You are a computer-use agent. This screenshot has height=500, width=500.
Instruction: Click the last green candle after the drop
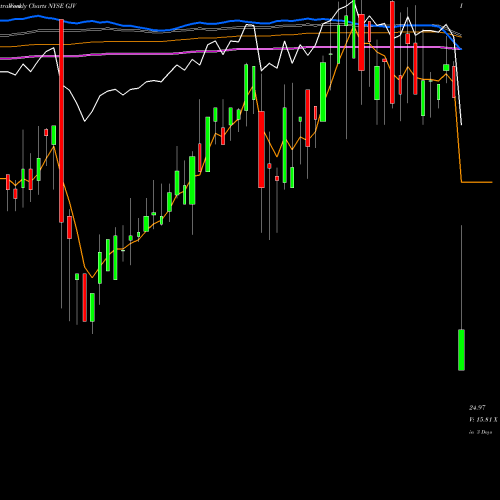point(461,350)
